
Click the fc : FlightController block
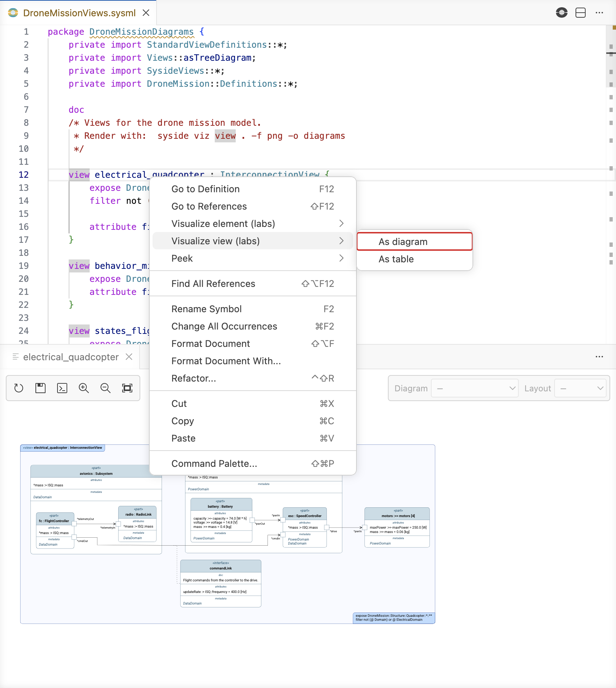(x=55, y=530)
